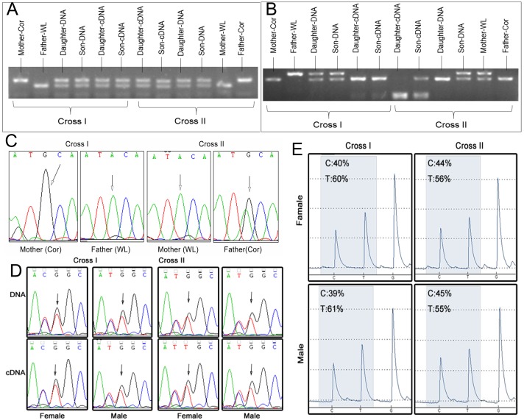Open the gel image in panel B
This screenshot has height=420, width=524.
391,84
